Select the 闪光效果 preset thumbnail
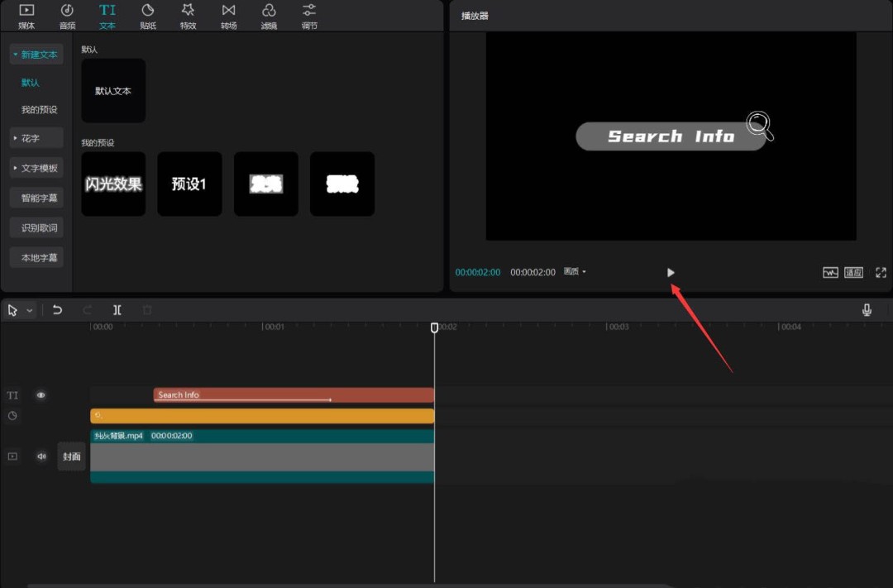The width and height of the screenshot is (893, 588). point(113,184)
